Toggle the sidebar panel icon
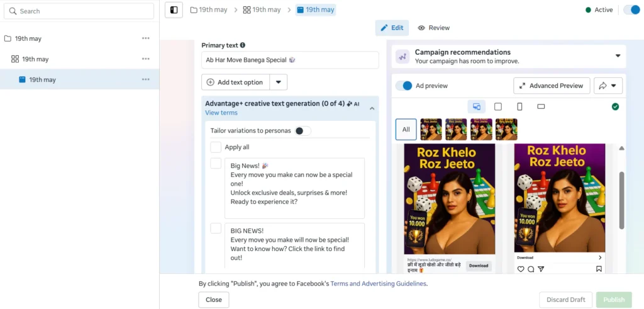The width and height of the screenshot is (644, 309). 174,10
